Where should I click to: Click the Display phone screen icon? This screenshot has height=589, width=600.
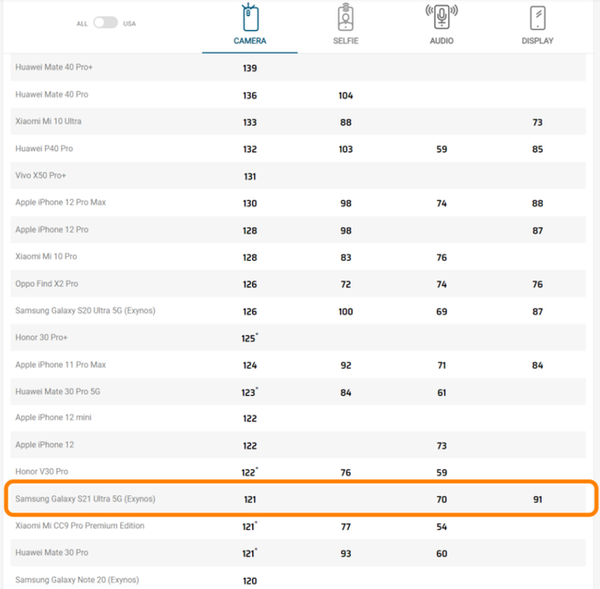[x=538, y=18]
